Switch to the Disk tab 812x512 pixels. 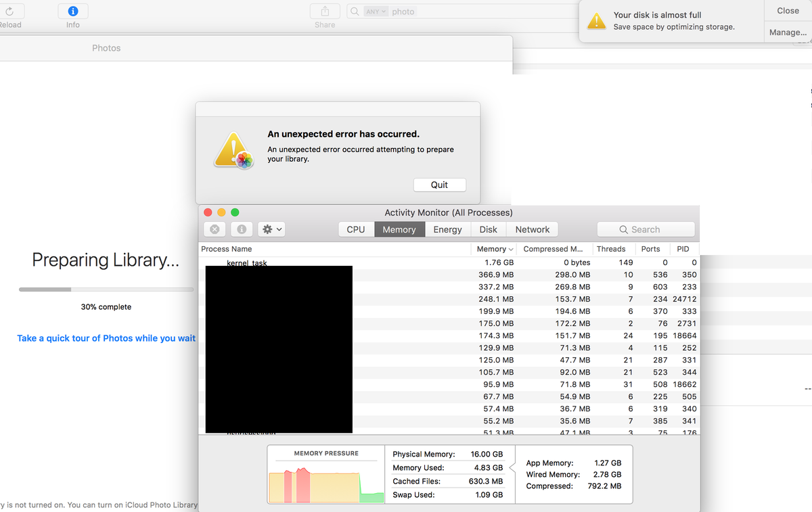[x=488, y=229]
